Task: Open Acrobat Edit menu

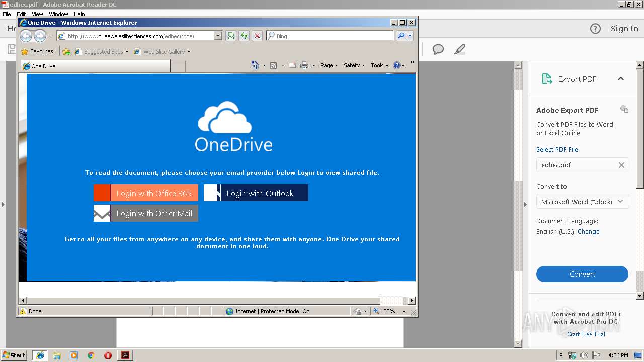Action: click(21, 14)
